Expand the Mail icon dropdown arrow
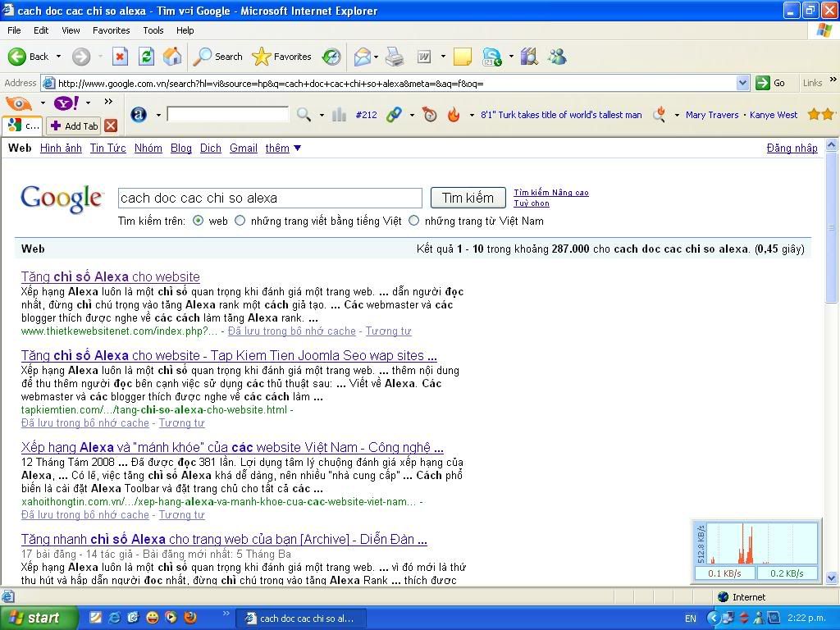The height and width of the screenshot is (630, 840). (x=376, y=57)
